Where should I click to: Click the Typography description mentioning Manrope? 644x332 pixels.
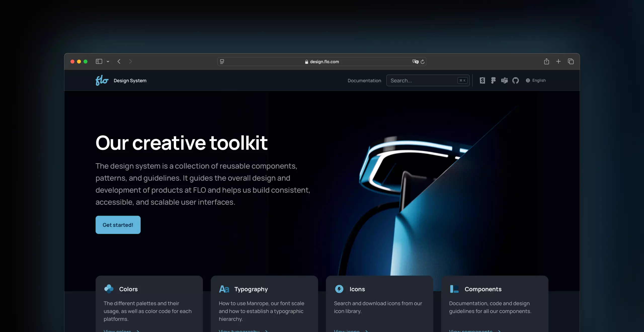(x=261, y=311)
